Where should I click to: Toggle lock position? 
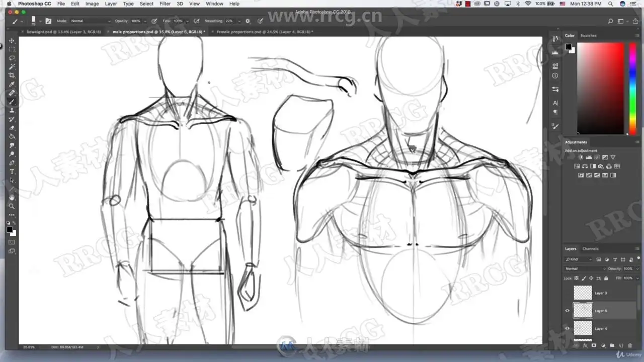[x=591, y=278]
